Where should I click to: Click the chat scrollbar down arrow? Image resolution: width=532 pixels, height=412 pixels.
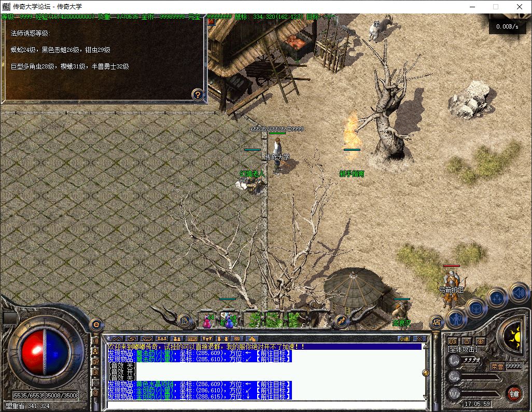(x=426, y=397)
